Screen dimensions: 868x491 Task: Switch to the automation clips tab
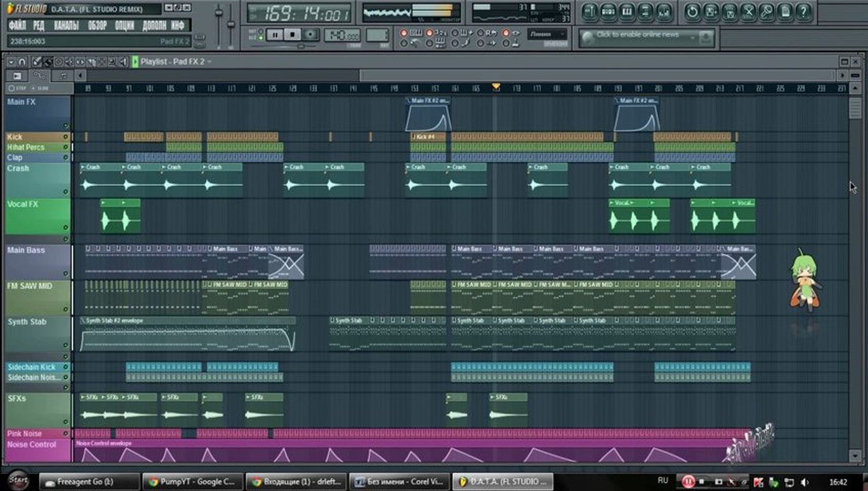pyautogui.click(x=40, y=75)
